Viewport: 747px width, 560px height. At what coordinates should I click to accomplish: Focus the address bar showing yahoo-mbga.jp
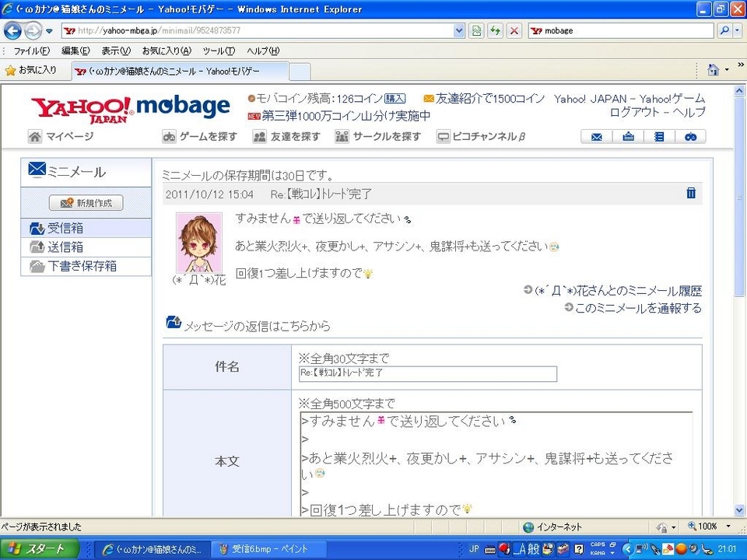coord(258,31)
